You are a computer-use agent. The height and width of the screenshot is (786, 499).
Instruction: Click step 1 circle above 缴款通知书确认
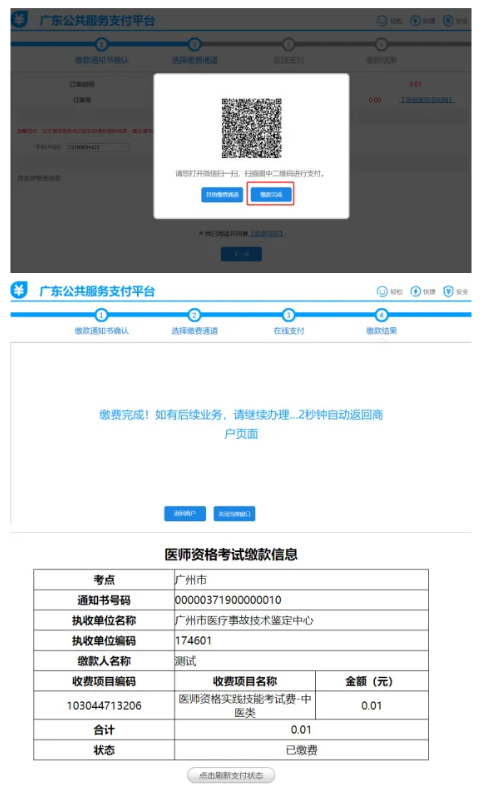[101, 315]
